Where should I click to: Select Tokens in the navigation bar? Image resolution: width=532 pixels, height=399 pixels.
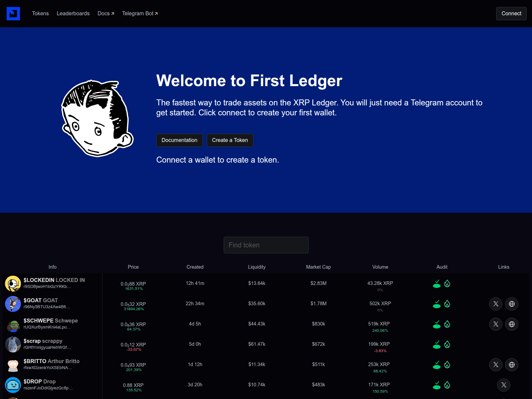40,14
